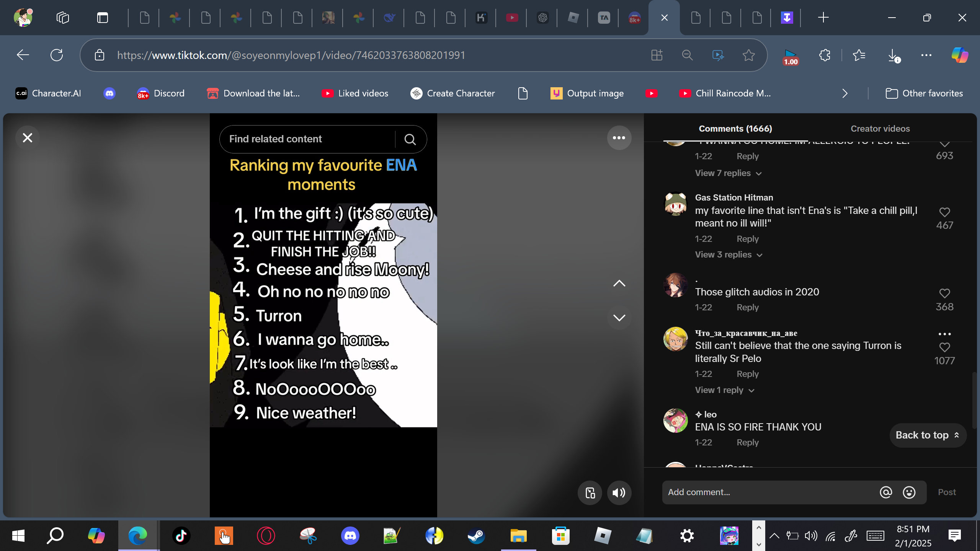Click the comments panel scrollbar
The image size is (980, 551).
[974, 400]
